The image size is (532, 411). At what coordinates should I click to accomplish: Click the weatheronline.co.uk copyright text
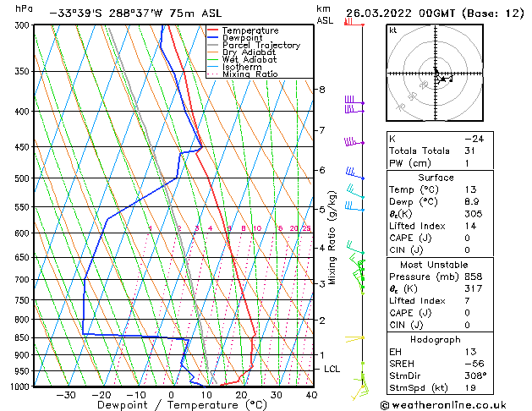pyautogui.click(x=443, y=405)
